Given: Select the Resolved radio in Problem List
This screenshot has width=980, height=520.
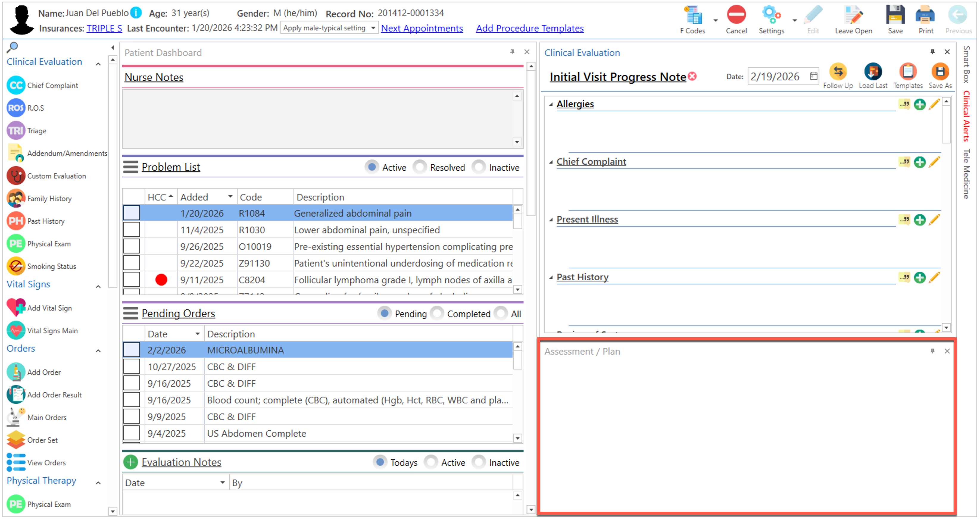Looking at the screenshot, I should 420,167.
